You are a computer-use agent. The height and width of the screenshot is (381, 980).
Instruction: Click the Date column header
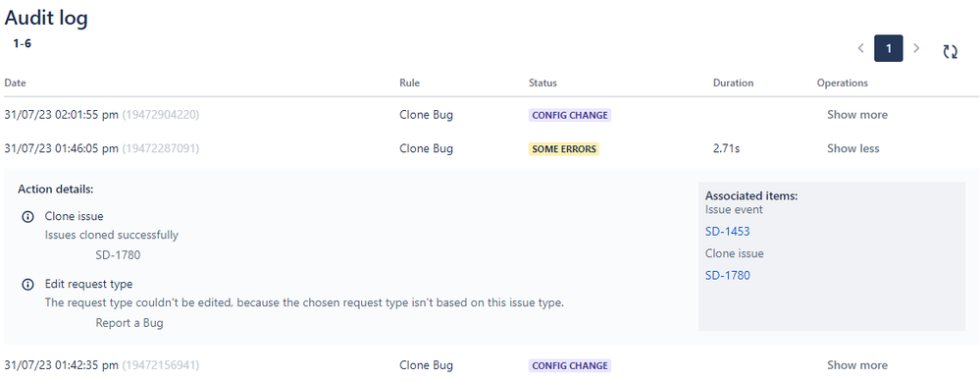(x=15, y=82)
